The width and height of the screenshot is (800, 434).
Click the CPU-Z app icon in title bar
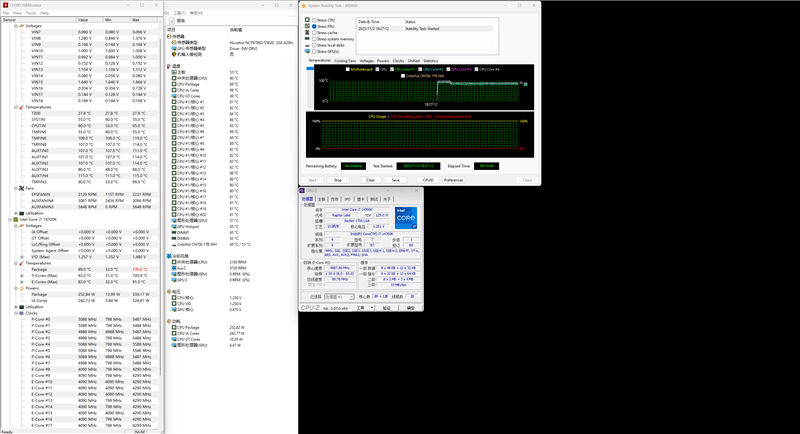302,191
